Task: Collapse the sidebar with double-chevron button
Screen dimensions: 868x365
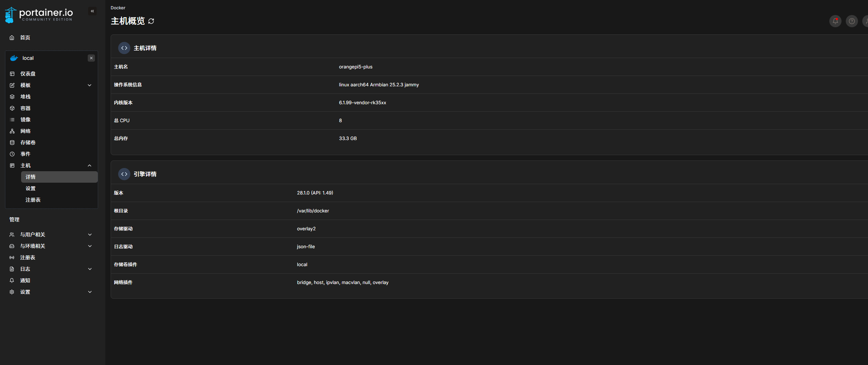Action: click(92, 11)
